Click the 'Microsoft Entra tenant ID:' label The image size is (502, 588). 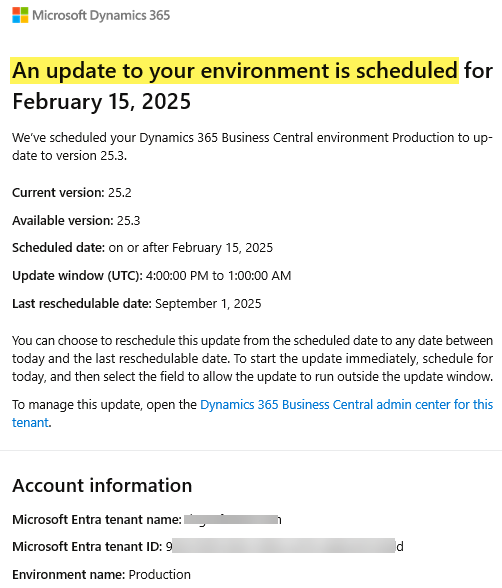(87, 546)
